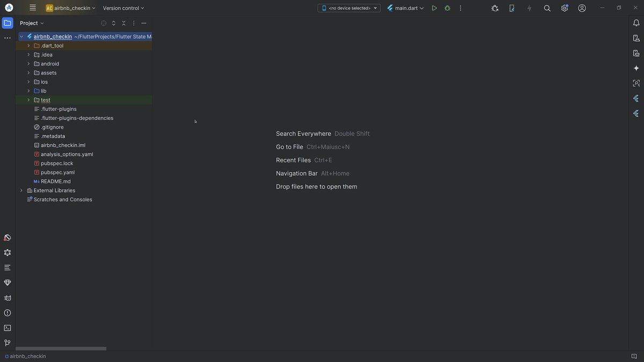Expand the lib folder
The width and height of the screenshot is (644, 362).
click(x=28, y=91)
